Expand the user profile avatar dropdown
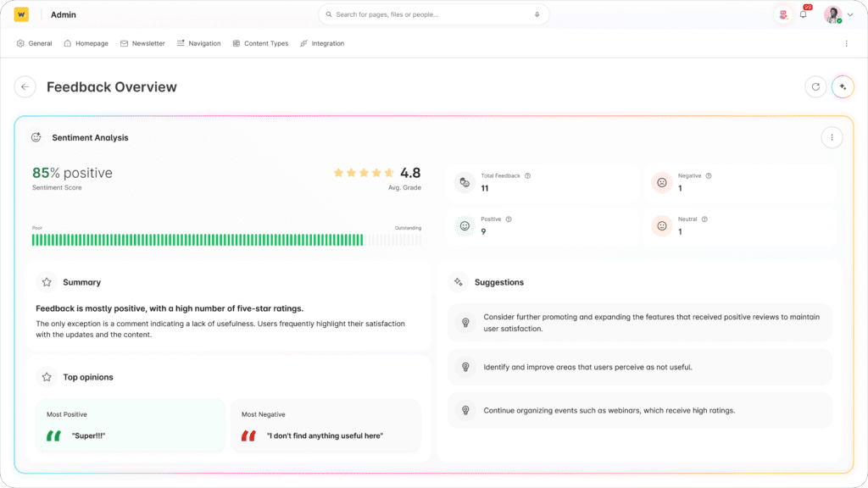The image size is (868, 488). tap(839, 14)
